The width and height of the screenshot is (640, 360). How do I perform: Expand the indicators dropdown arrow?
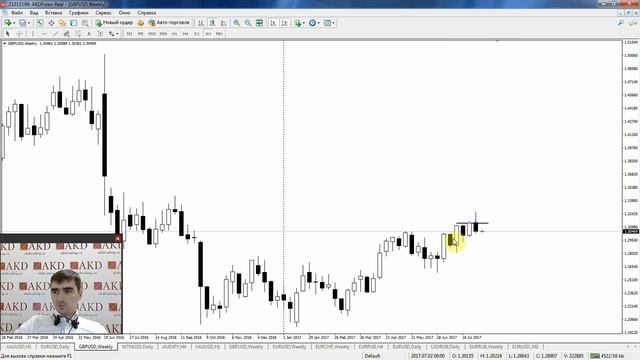[304, 23]
